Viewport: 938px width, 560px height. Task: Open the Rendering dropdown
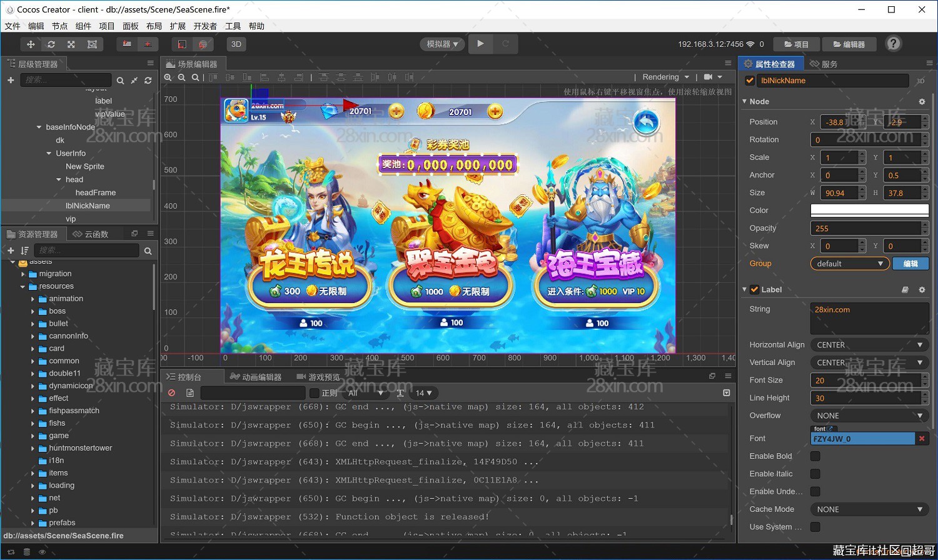tap(666, 77)
